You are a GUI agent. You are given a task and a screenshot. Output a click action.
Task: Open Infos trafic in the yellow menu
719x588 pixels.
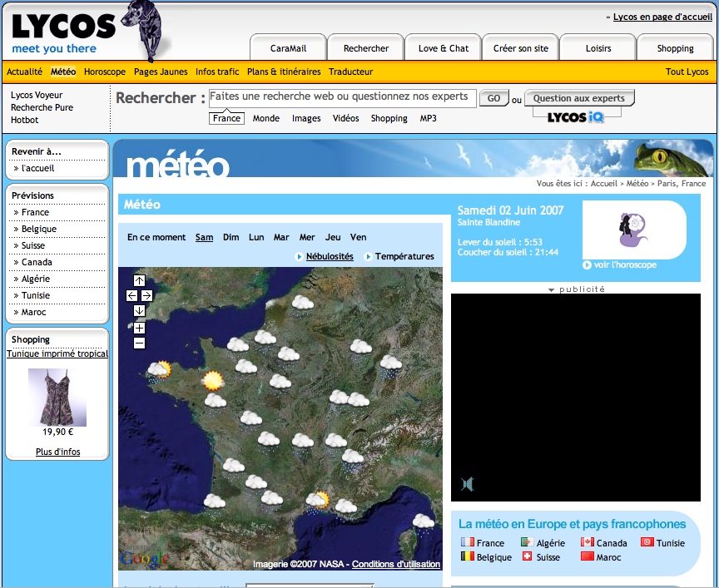click(x=217, y=72)
